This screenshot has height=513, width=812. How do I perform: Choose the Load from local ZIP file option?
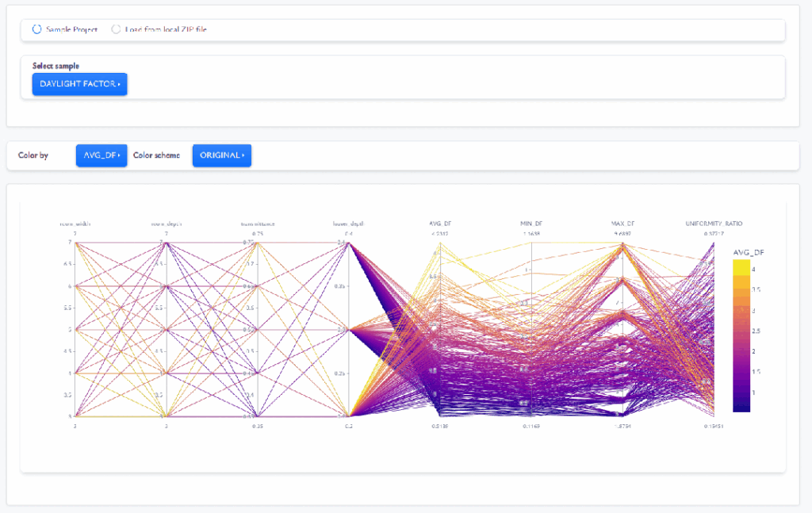[x=117, y=29]
